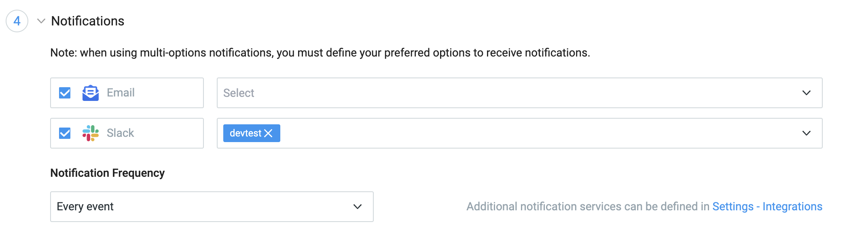Screen dimensions: 868x243
Task: Click the Notification Frequency chevron arrow
Action: coord(358,207)
